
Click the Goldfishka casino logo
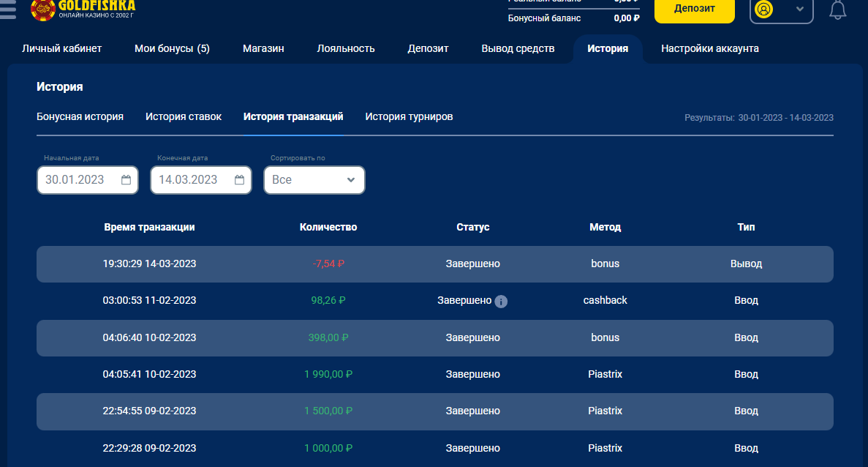coord(83,10)
